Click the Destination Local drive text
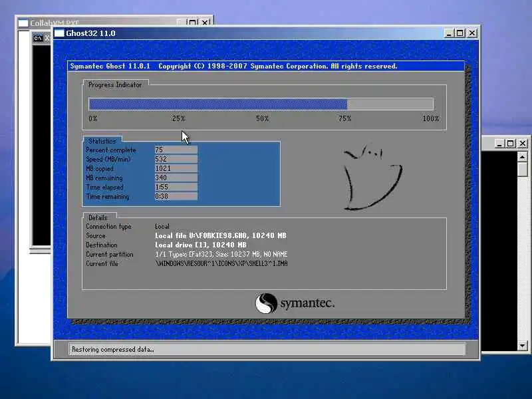Image resolution: width=532 pixels, height=399 pixels. point(201,245)
